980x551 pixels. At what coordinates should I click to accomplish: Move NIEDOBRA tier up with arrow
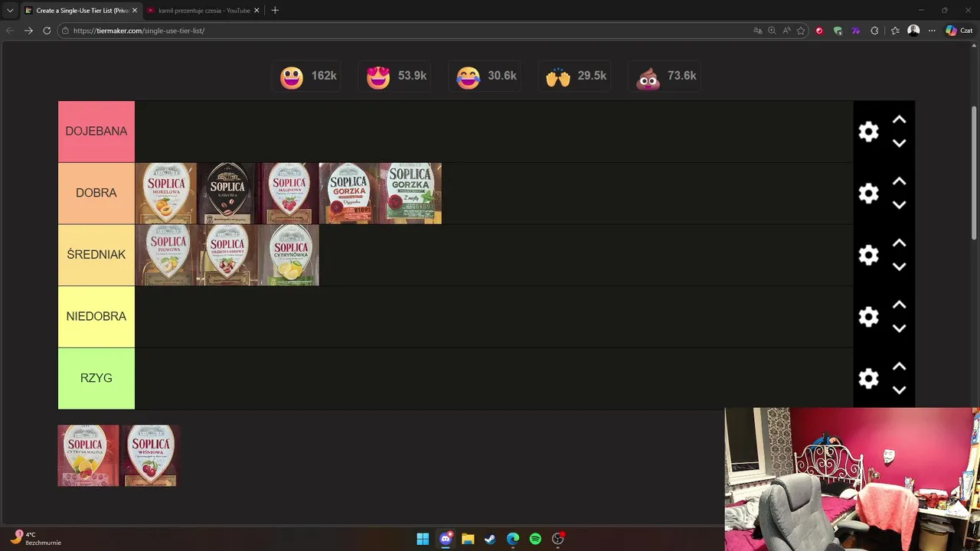point(900,305)
